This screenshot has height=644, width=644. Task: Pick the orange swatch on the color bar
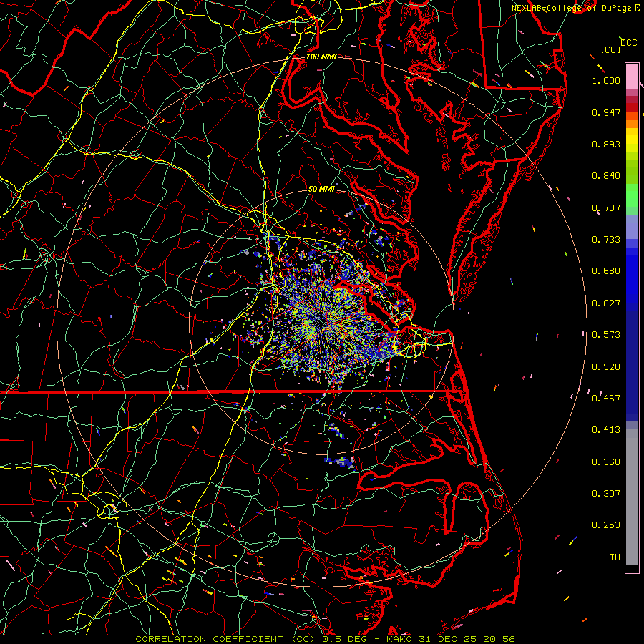pyautogui.click(x=632, y=124)
